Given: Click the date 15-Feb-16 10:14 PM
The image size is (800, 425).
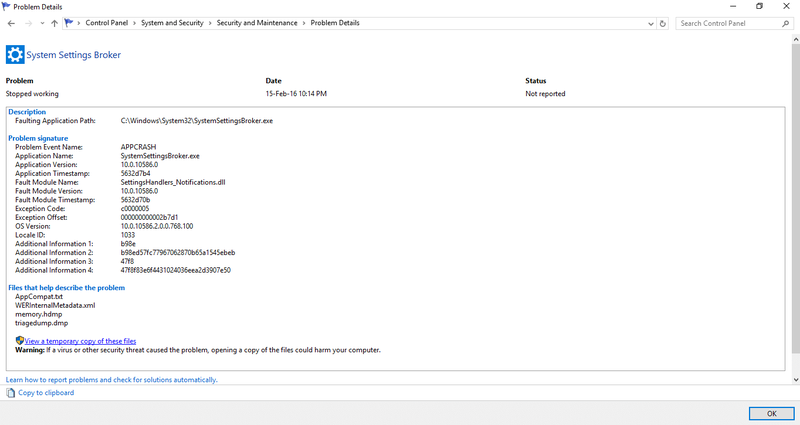Looking at the screenshot, I should [296, 94].
